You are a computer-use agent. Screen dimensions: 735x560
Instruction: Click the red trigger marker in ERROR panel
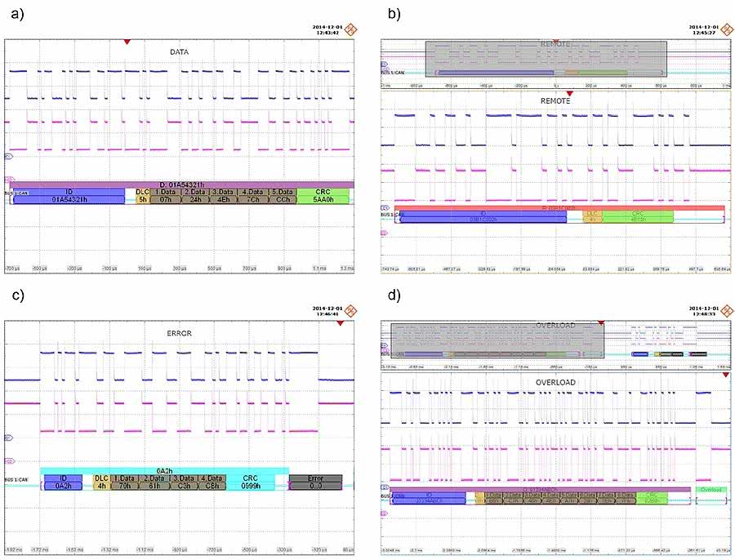341,323
